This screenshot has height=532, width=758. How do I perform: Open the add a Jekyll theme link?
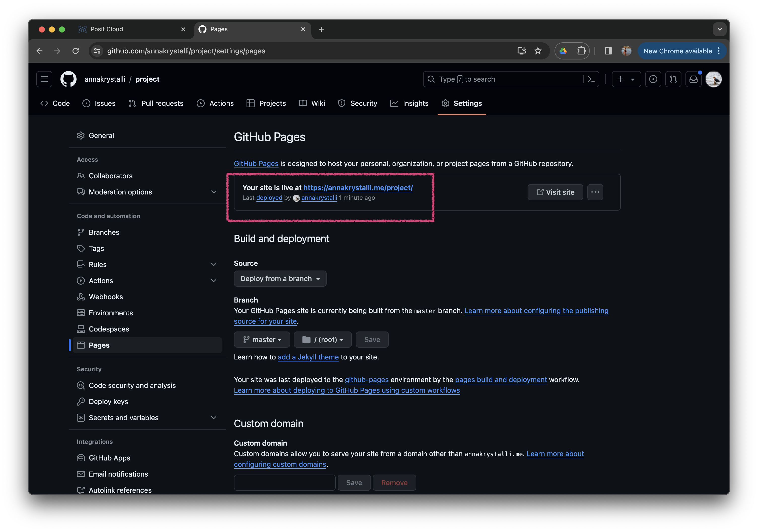[308, 357]
